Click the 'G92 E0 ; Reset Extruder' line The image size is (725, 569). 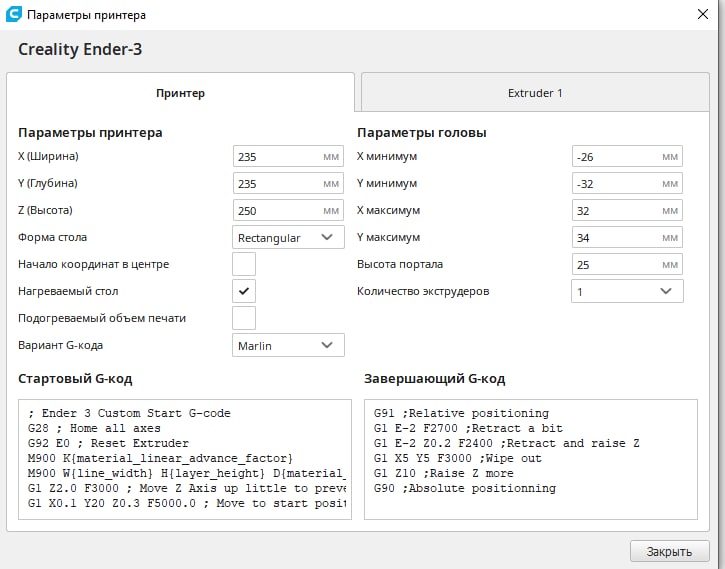coord(108,443)
